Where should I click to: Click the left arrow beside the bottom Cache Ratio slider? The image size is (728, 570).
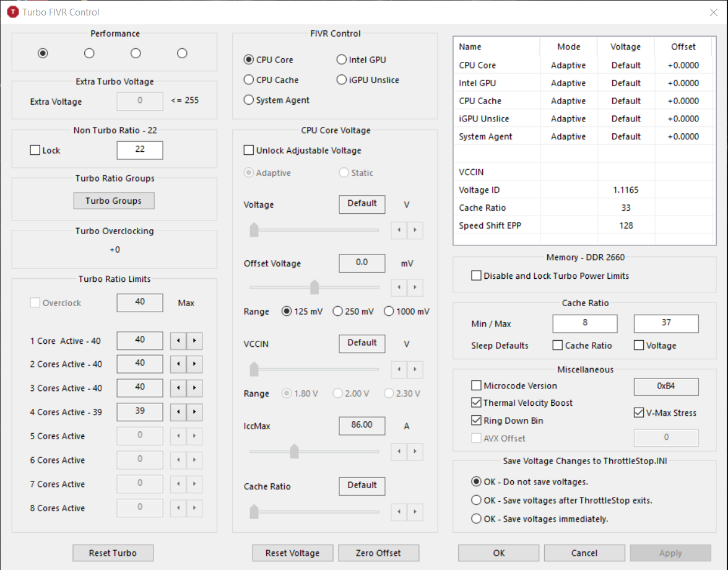point(399,512)
